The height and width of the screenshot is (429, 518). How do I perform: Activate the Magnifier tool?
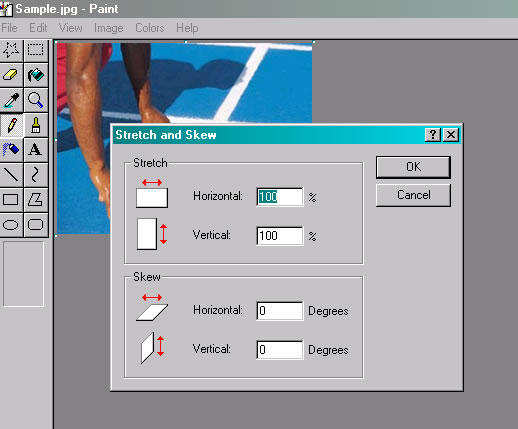tap(36, 100)
